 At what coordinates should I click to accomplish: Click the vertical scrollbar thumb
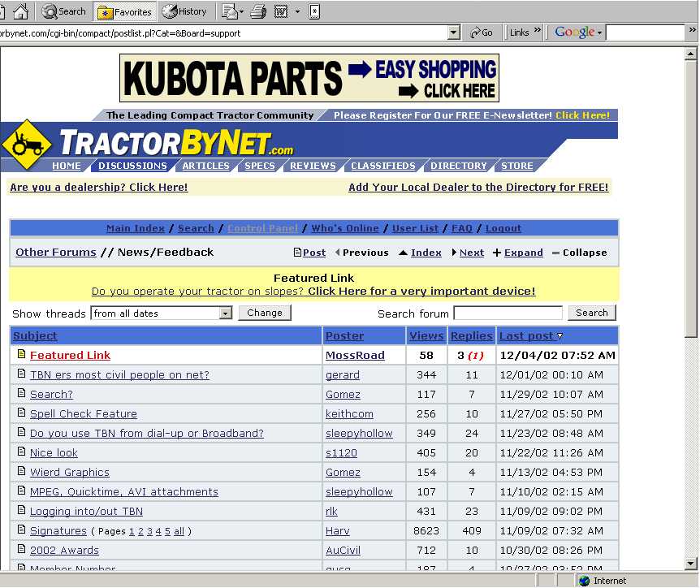690,199
